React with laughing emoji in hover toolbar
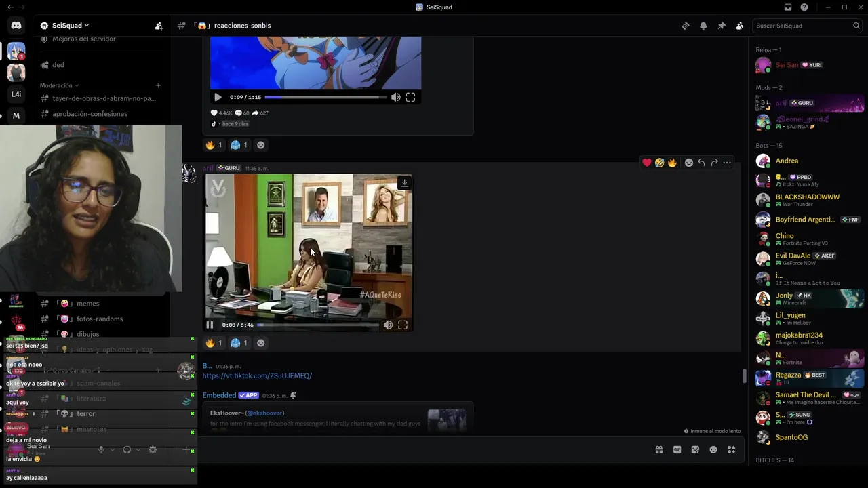Viewport: 868px width, 488px height. pos(659,163)
